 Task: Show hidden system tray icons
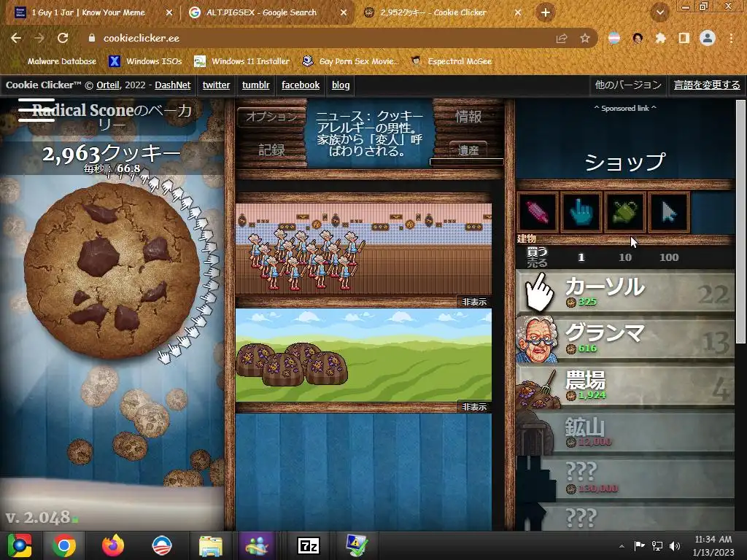[x=622, y=546]
